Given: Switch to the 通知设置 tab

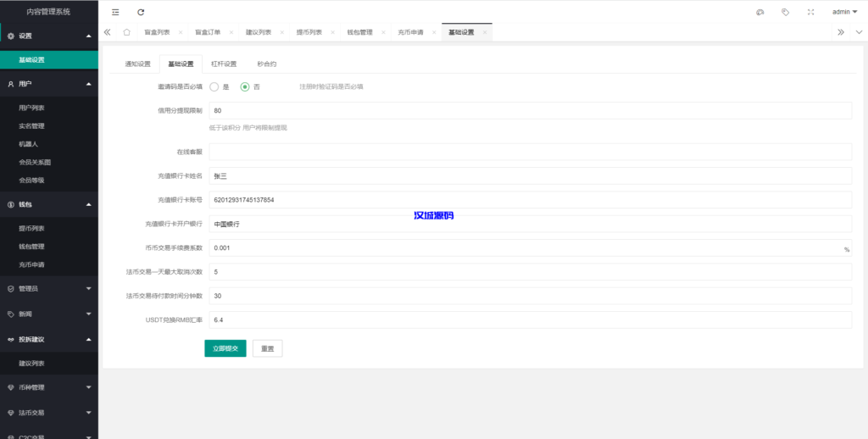Looking at the screenshot, I should coord(137,64).
